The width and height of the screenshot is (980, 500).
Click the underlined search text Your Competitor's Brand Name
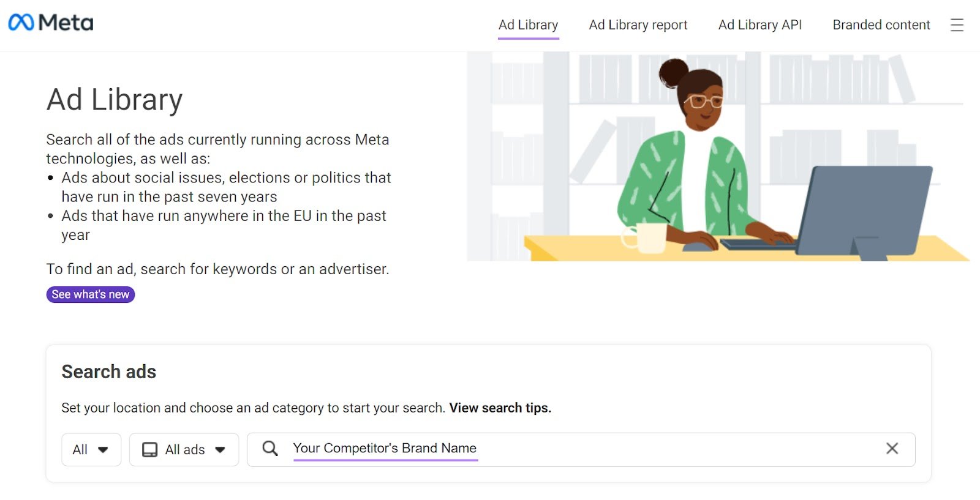pos(385,449)
